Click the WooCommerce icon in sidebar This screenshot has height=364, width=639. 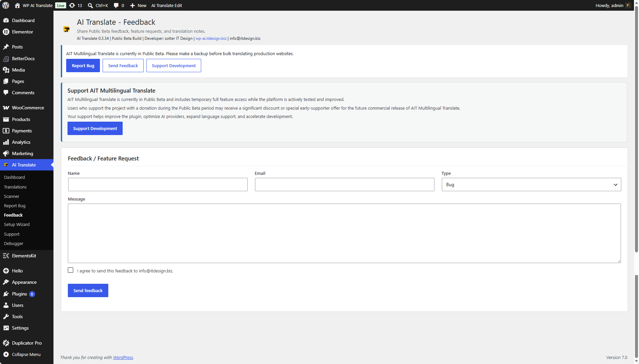pos(6,108)
